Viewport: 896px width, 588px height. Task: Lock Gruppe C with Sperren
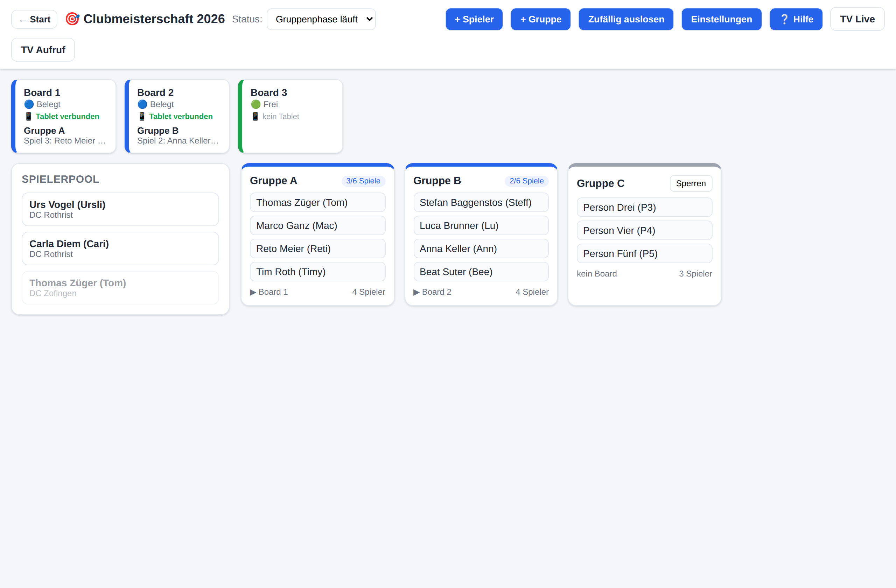[x=691, y=183]
